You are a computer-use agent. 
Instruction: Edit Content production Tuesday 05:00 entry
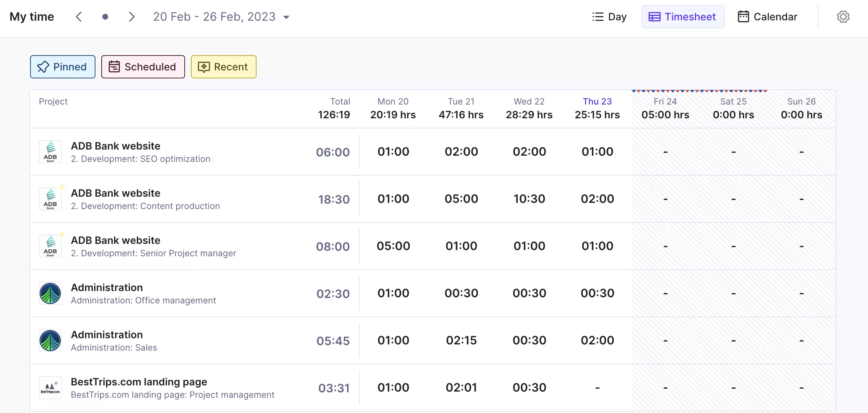(x=461, y=199)
